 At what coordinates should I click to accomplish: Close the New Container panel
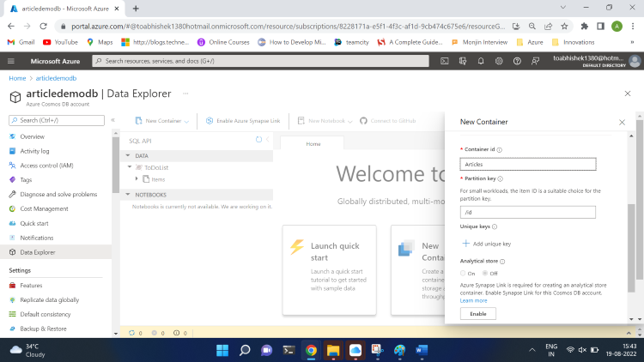pos(622,123)
